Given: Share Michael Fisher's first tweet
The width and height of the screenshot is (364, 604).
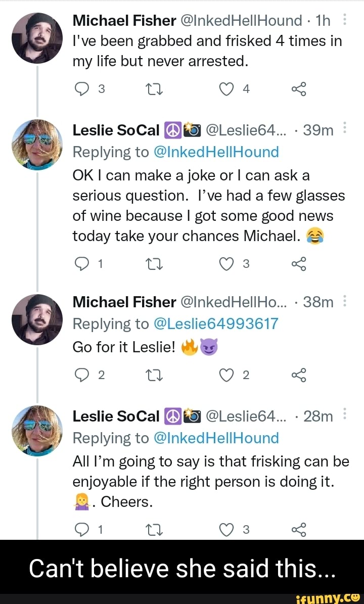Looking at the screenshot, I should [299, 89].
